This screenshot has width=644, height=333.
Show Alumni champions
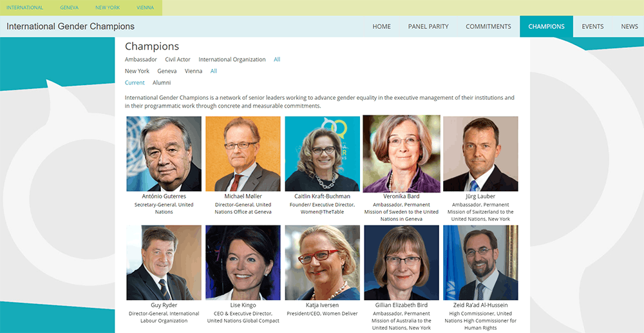162,82
